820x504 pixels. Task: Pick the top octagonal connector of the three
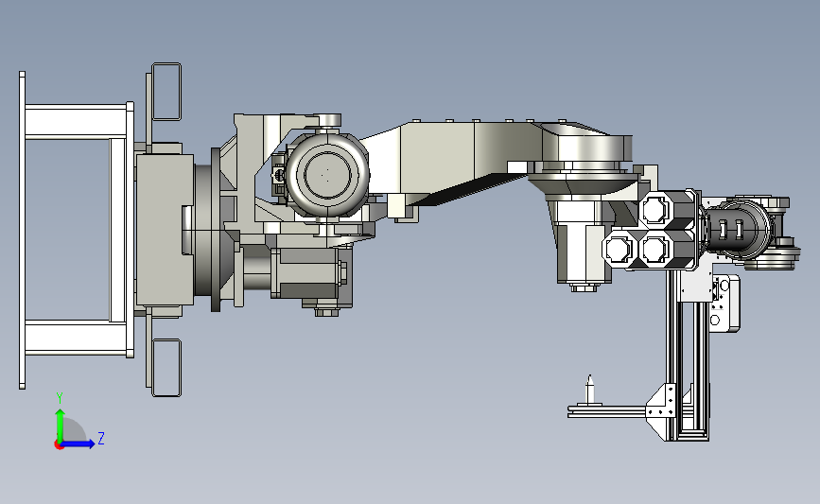click(x=654, y=210)
